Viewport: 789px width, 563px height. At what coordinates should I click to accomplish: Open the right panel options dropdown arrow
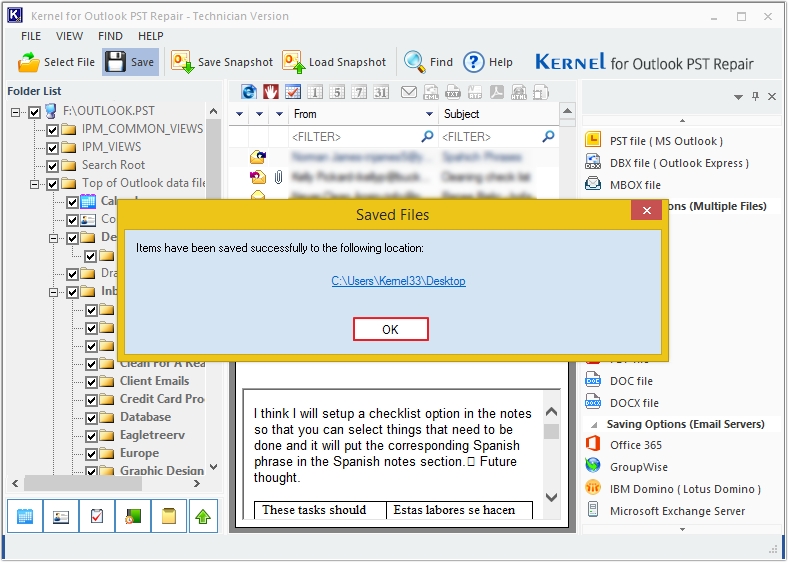(738, 97)
